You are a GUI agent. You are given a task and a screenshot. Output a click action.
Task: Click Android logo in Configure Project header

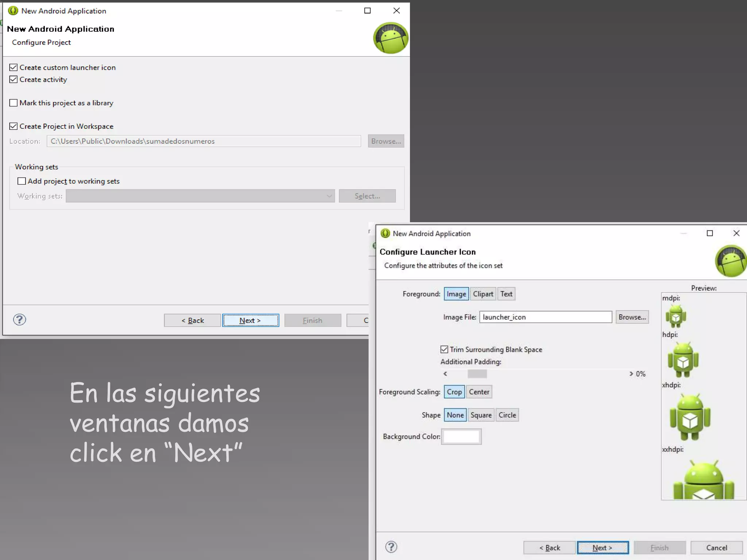(391, 38)
